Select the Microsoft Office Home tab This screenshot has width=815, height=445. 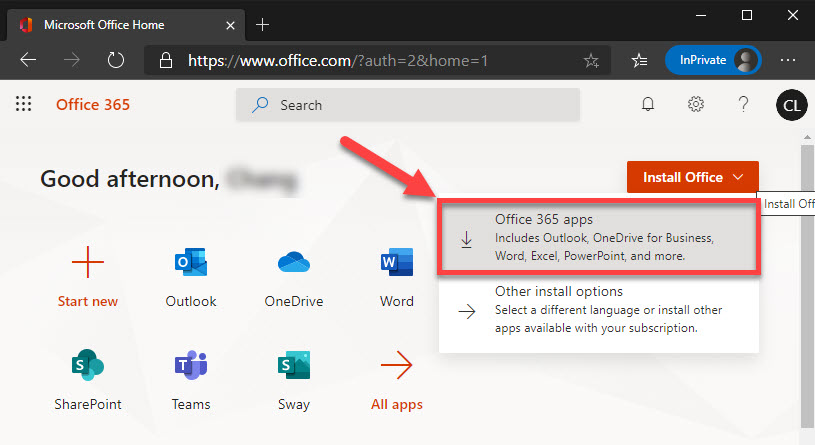(x=125, y=24)
